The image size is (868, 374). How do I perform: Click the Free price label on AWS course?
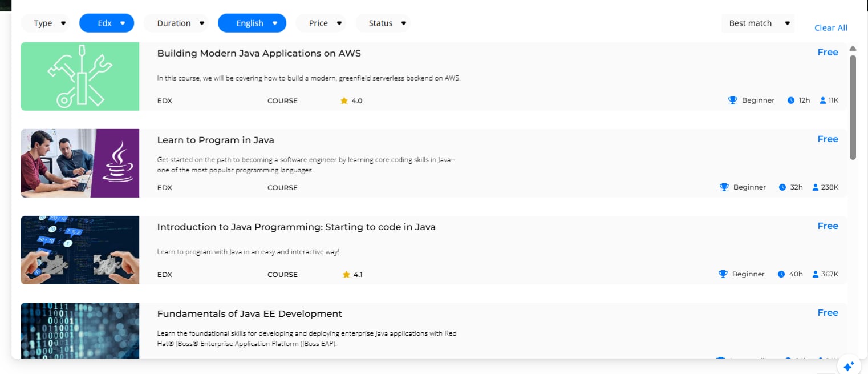[828, 53]
